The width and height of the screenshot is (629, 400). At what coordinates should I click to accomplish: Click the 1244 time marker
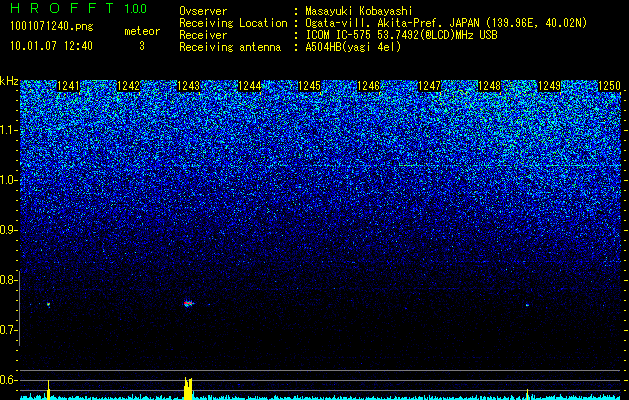click(x=250, y=86)
